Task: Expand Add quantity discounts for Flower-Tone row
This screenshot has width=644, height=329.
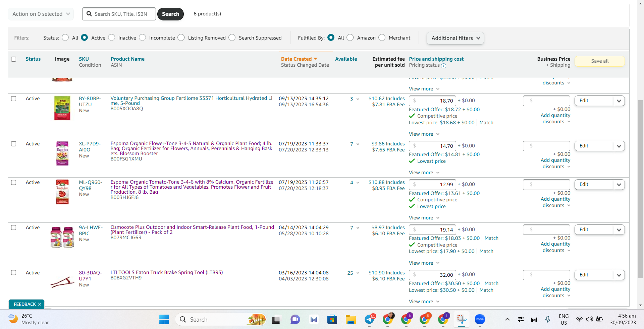Action: [556, 163]
